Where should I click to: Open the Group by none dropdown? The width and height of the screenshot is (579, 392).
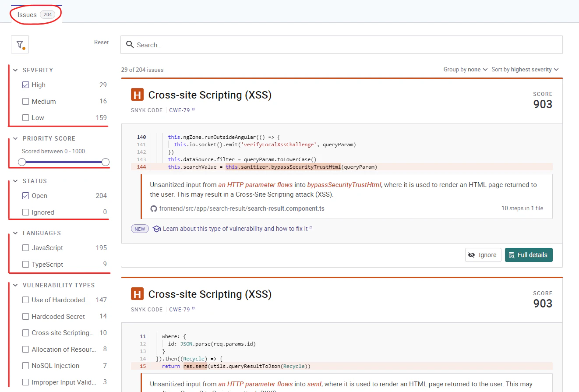point(466,70)
